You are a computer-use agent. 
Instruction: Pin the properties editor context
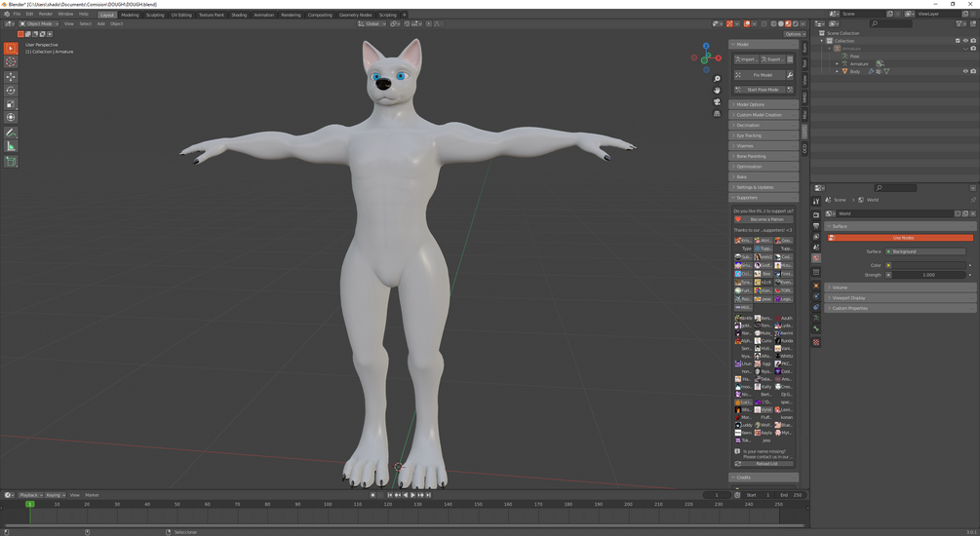972,200
